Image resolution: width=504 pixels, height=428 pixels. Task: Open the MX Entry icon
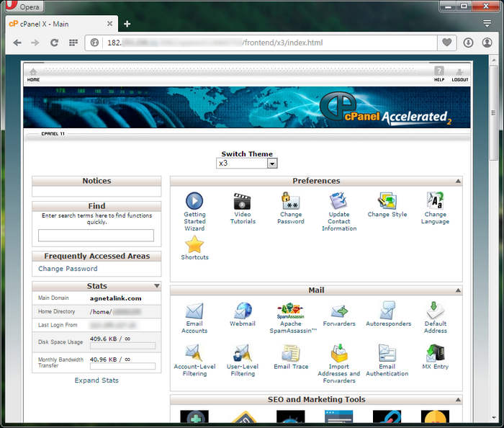coord(435,353)
